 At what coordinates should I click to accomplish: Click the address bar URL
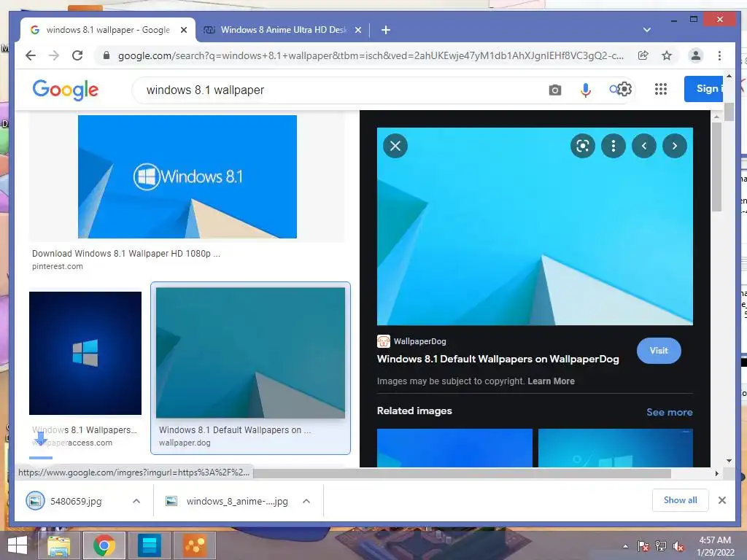[x=371, y=55]
